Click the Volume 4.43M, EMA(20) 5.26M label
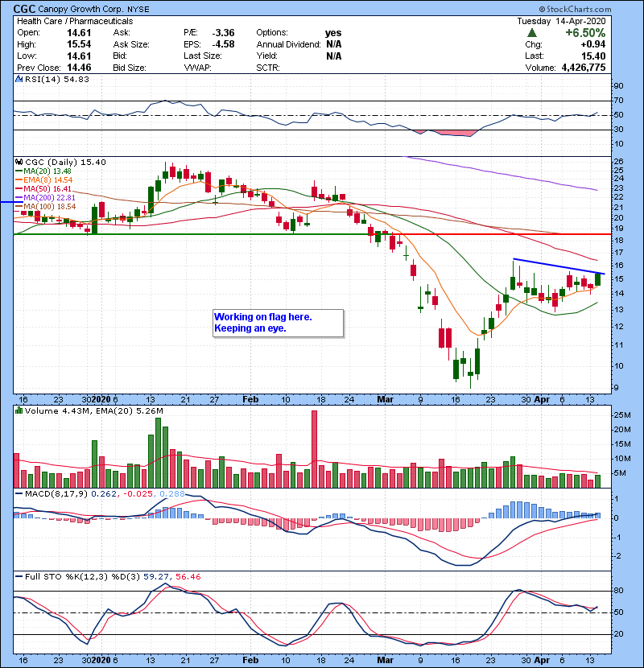 [93, 410]
